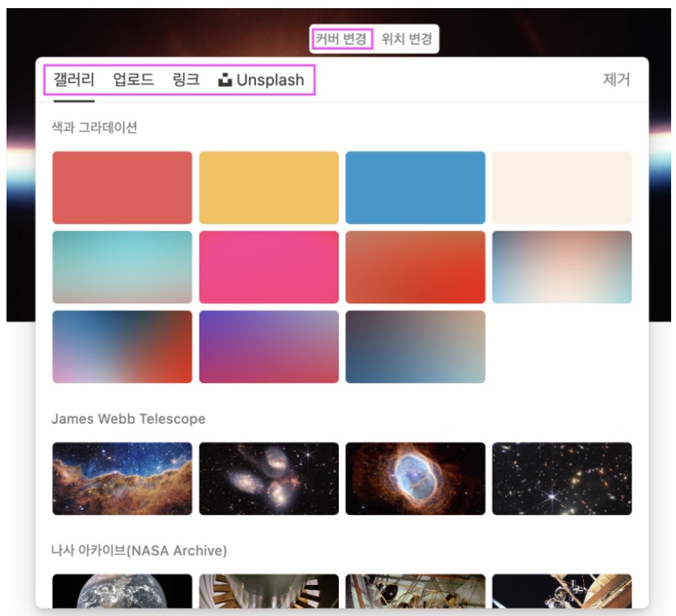Remove the cover with 제거
Image resolution: width=676 pixels, height=616 pixels.
pos(616,80)
